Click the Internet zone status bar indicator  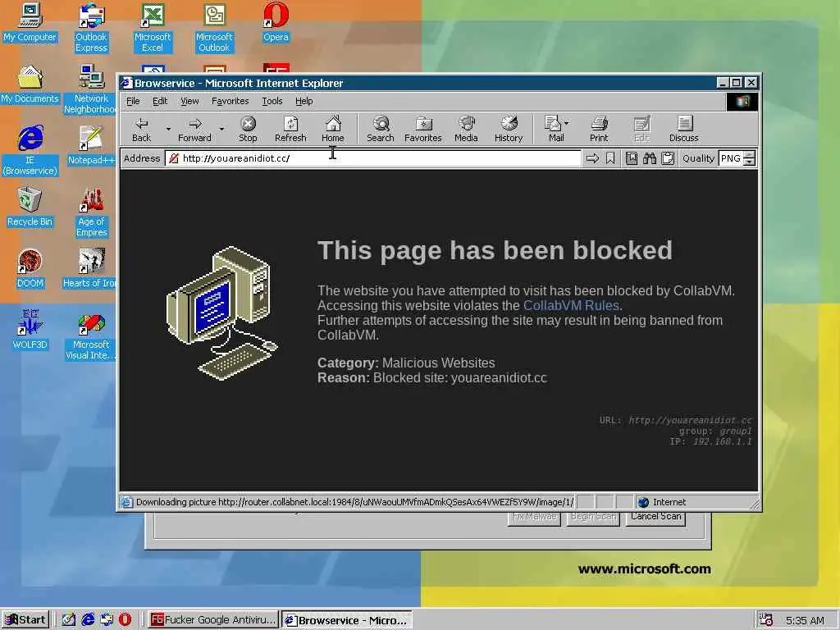tap(662, 502)
